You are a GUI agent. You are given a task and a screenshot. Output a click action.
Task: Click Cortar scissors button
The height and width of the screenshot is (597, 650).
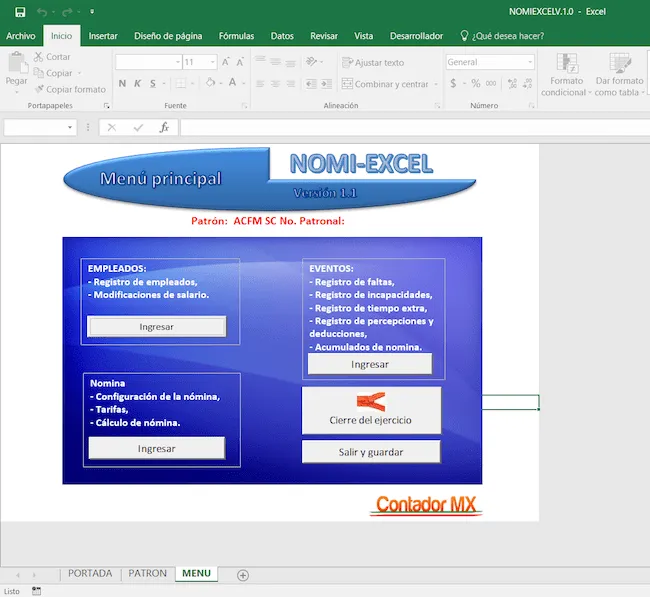tap(52, 57)
